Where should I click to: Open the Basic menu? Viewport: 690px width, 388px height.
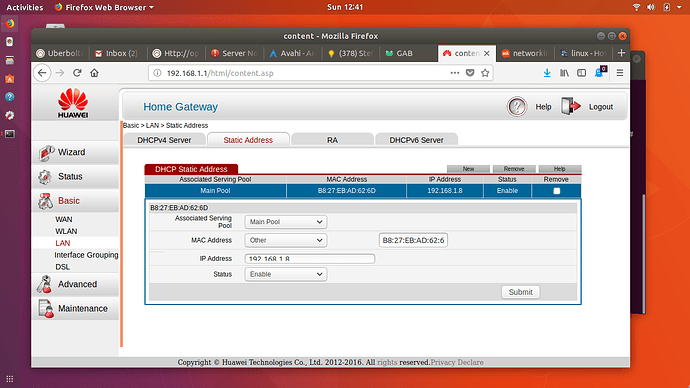pyautogui.click(x=75, y=201)
